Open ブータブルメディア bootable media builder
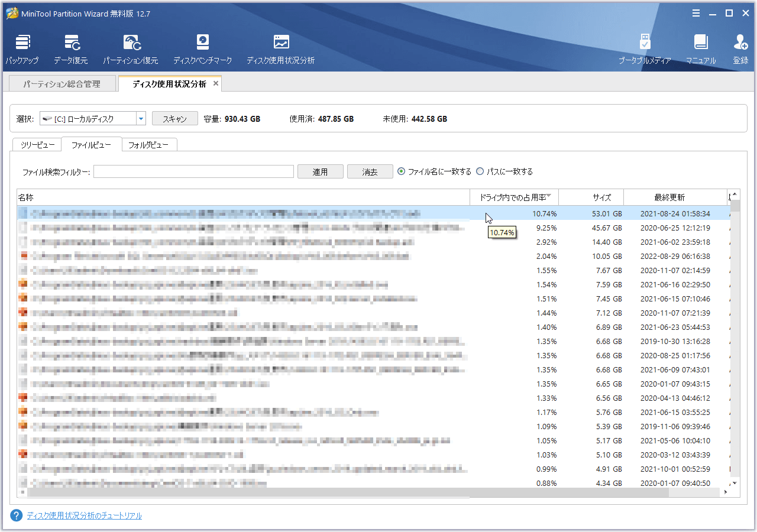 [x=645, y=48]
